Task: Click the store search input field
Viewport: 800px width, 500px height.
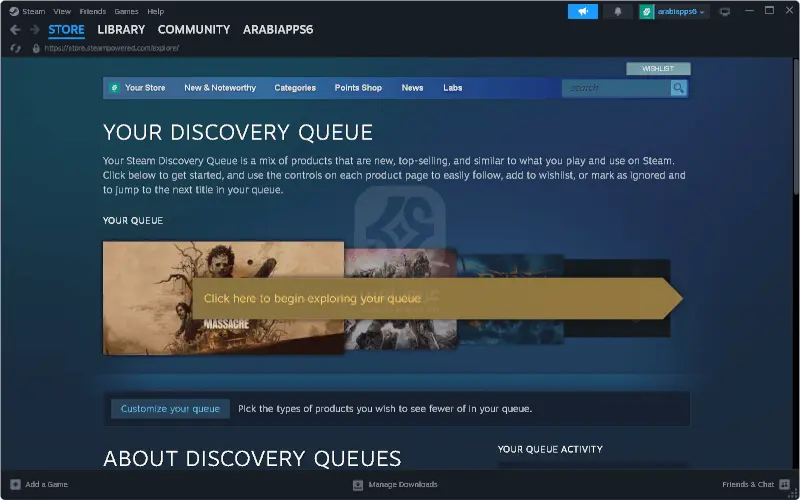Action: click(616, 88)
